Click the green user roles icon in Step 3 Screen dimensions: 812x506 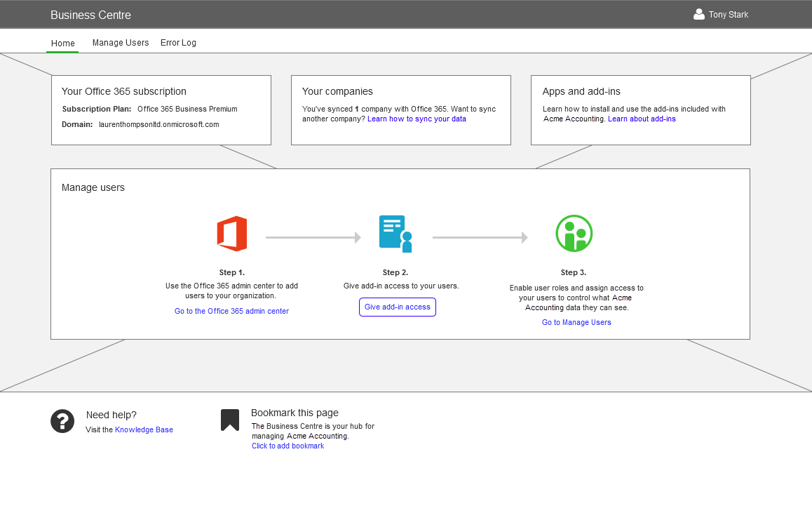[x=574, y=233]
